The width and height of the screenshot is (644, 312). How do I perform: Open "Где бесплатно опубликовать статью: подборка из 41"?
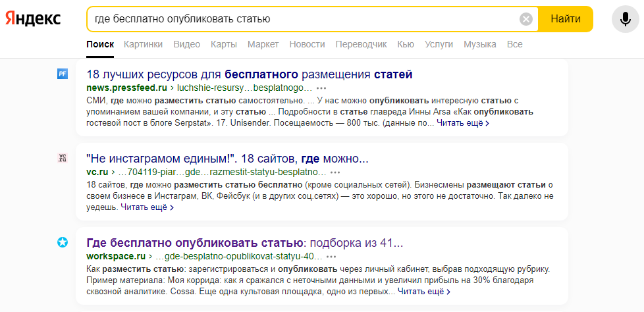pyautogui.click(x=245, y=243)
